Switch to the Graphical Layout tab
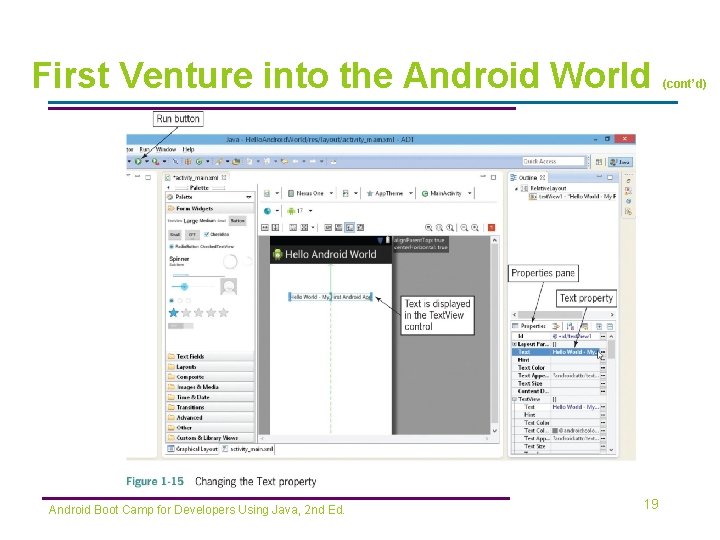The height and width of the screenshot is (540, 720). [x=192, y=449]
